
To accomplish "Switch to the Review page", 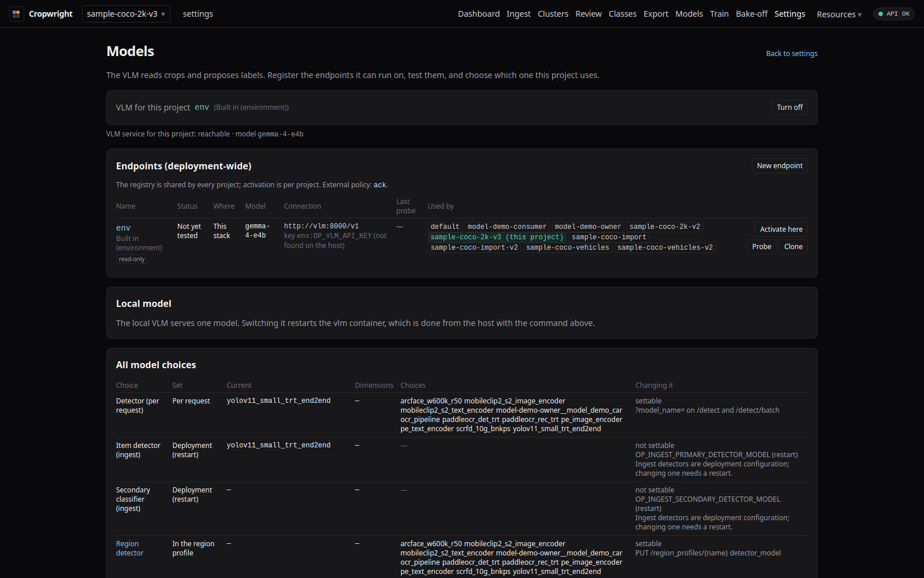I will click(588, 14).
